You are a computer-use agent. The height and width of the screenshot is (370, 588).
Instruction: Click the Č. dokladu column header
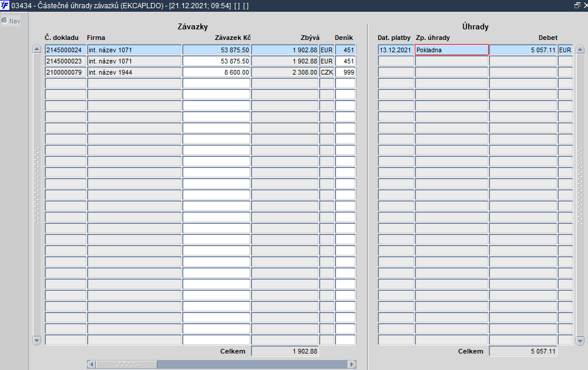pos(62,38)
